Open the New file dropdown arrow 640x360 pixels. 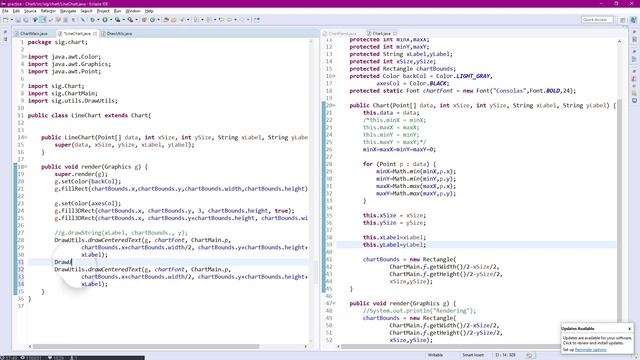click(x=11, y=20)
